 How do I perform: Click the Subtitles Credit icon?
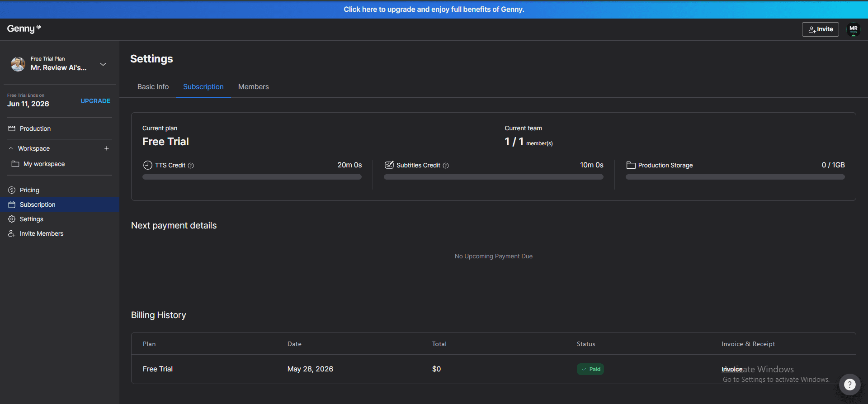389,165
